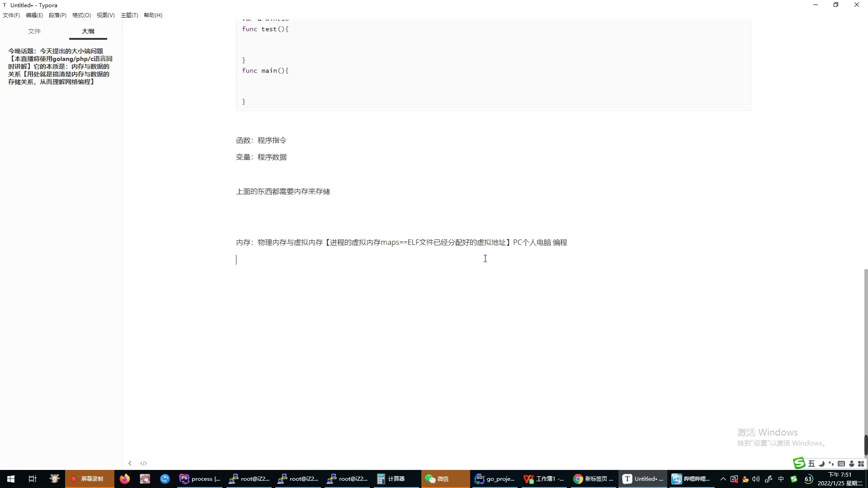Open the Sogou toolbox grid icon
868x488 pixels.
point(861,464)
